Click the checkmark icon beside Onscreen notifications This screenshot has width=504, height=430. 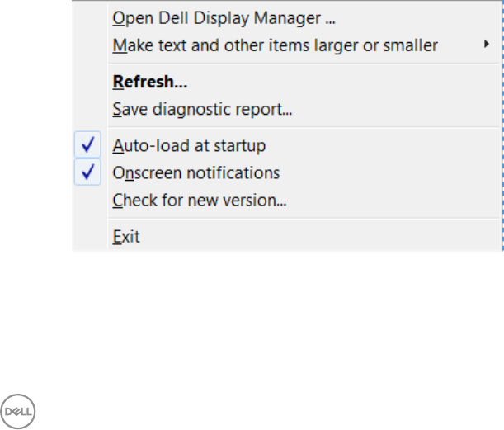[x=87, y=173]
